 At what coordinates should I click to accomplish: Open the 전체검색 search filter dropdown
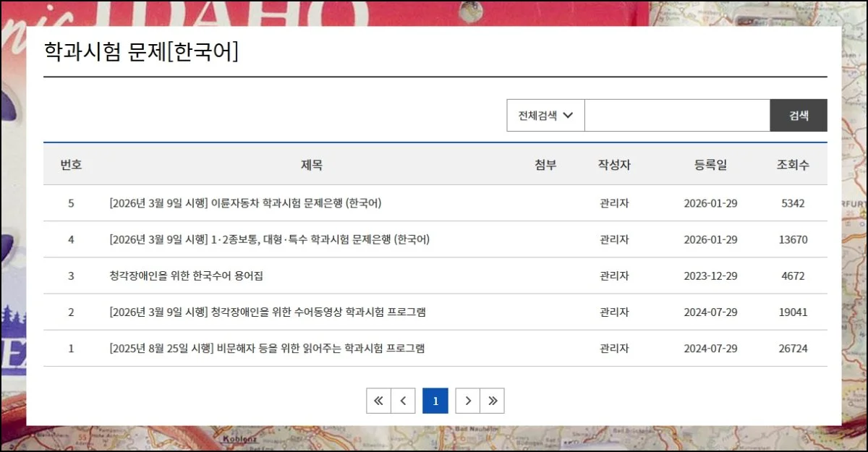(x=545, y=115)
